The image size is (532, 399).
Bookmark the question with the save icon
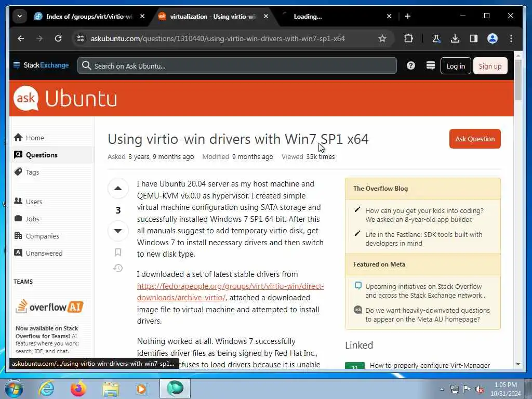[x=118, y=252]
